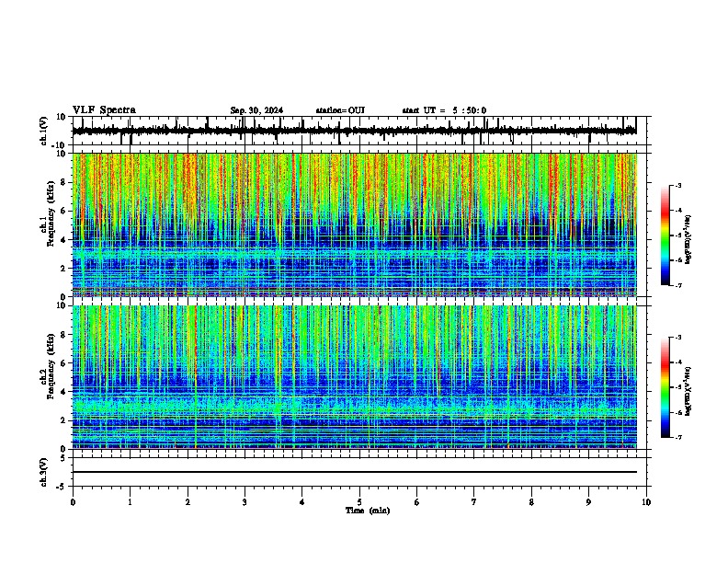728x563 pixels.
Task: Click the "-3" label on ch.1 colorbar
Action: click(677, 186)
